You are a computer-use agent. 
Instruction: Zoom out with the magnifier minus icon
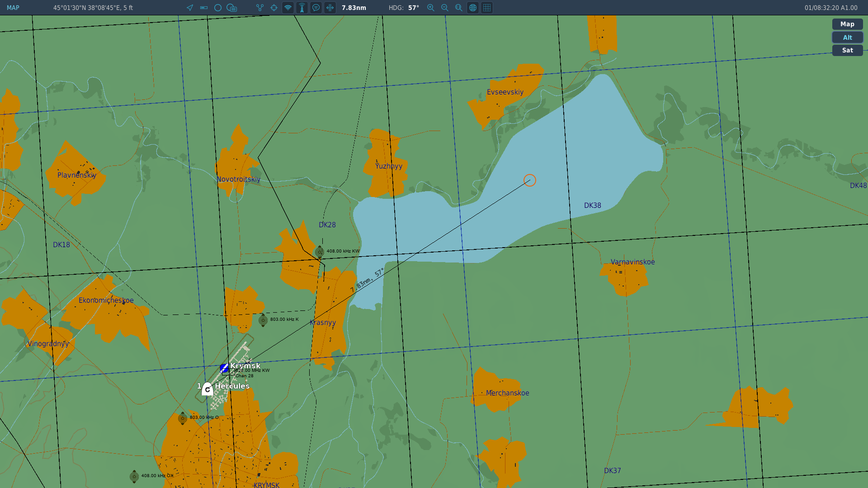(445, 8)
